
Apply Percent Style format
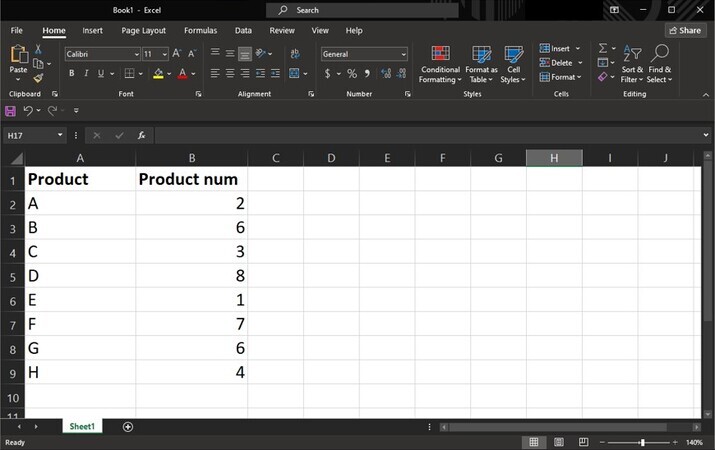pyautogui.click(x=352, y=73)
